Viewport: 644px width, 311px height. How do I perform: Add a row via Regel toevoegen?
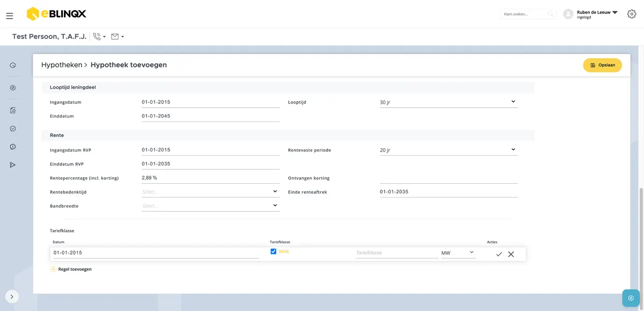(71, 269)
